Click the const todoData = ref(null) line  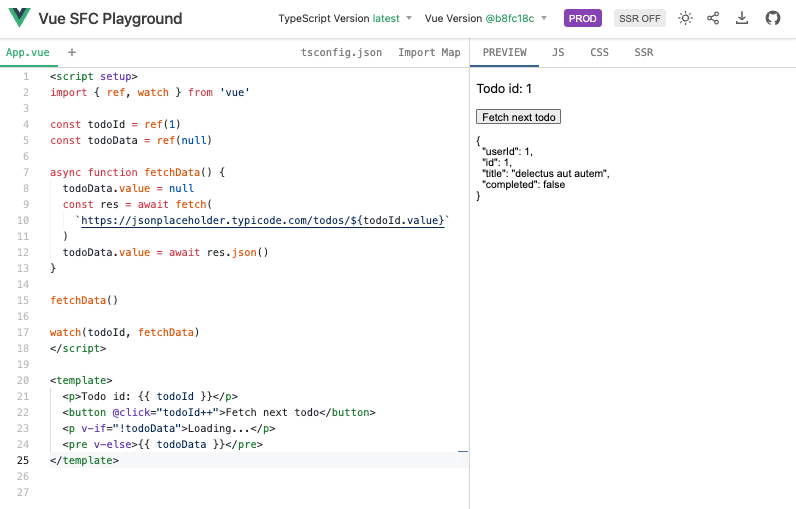click(131, 140)
